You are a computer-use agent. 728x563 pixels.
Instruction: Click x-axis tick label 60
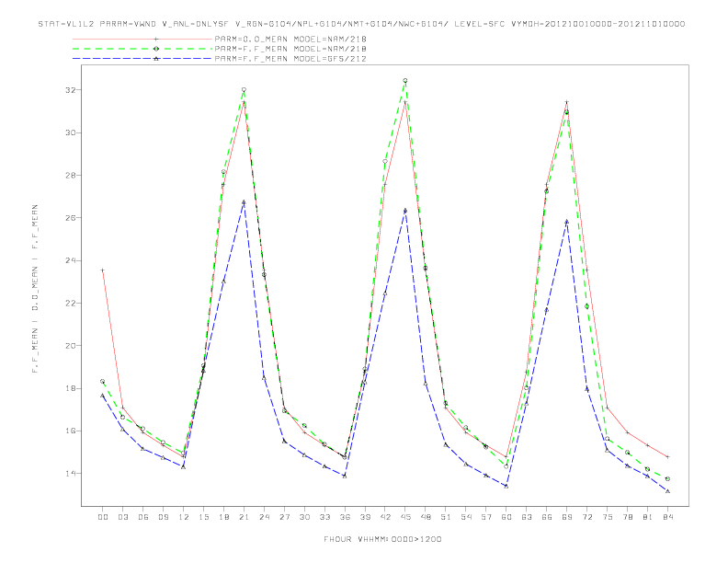click(x=506, y=517)
